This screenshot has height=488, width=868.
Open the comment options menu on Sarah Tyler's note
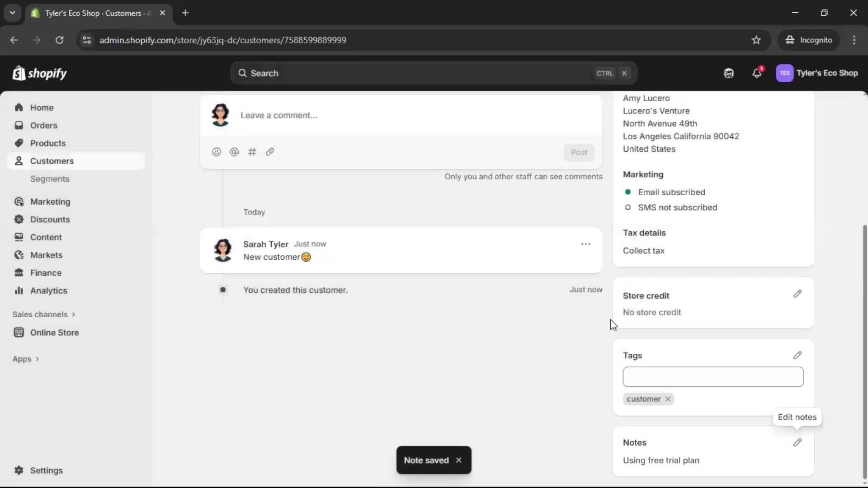(585, 244)
